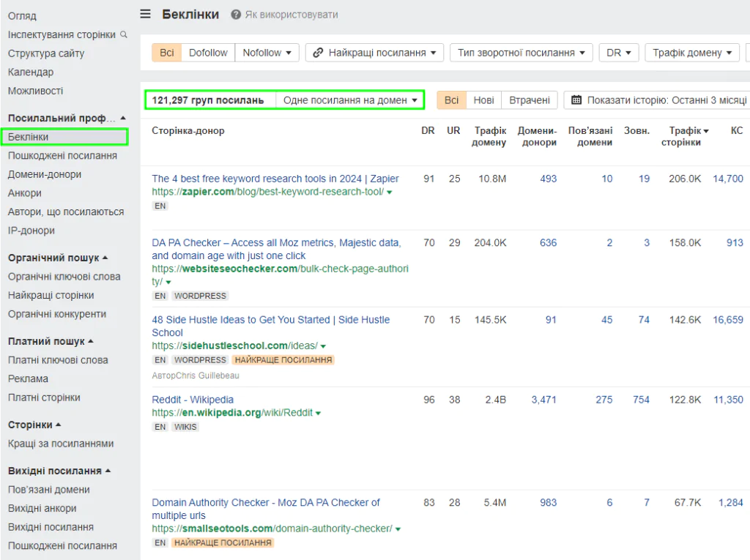Collapse the Посилальний профіль section
750x560 pixels.
tap(123, 118)
